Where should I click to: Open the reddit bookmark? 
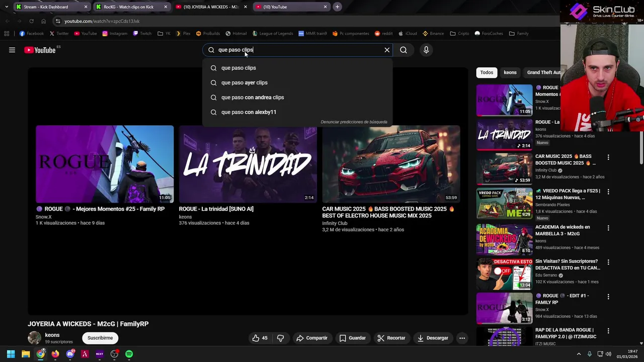[383, 34]
